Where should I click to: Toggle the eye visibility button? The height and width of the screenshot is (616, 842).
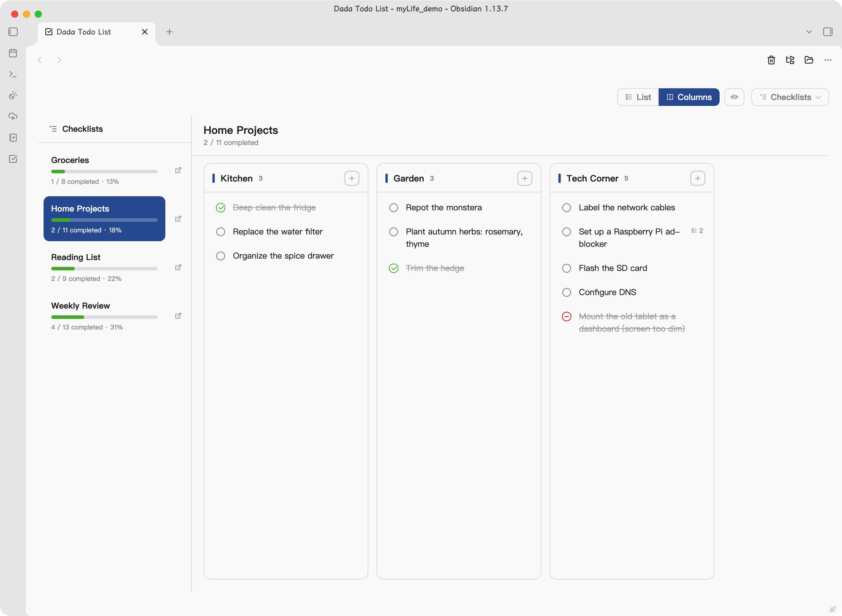tap(734, 97)
